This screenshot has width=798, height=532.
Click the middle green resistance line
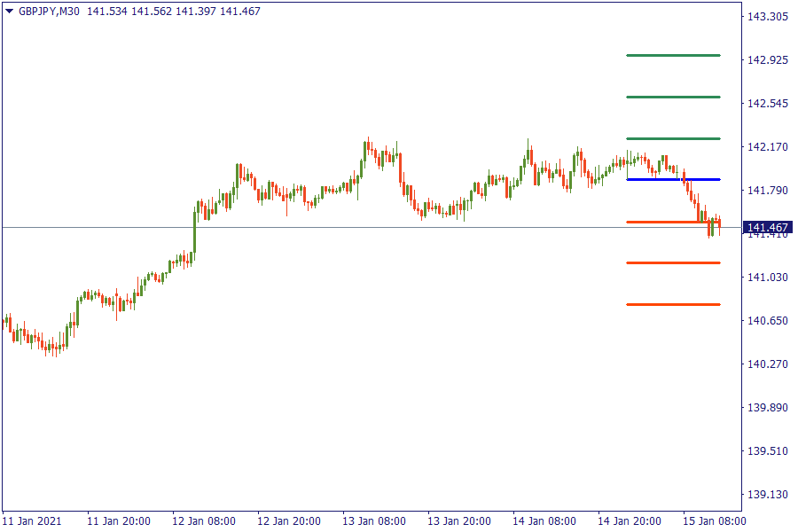pyautogui.click(x=672, y=97)
